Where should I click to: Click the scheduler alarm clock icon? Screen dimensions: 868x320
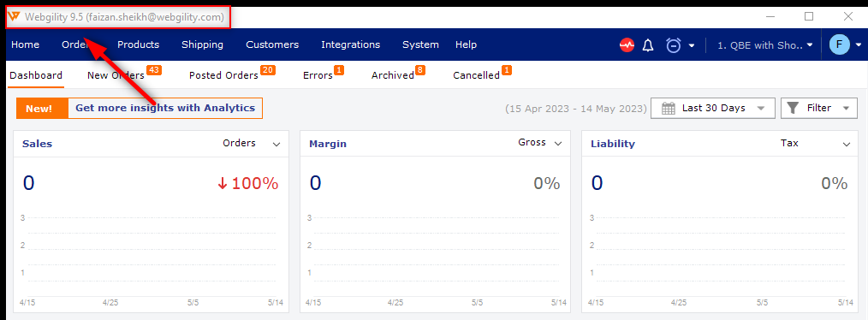tap(673, 44)
